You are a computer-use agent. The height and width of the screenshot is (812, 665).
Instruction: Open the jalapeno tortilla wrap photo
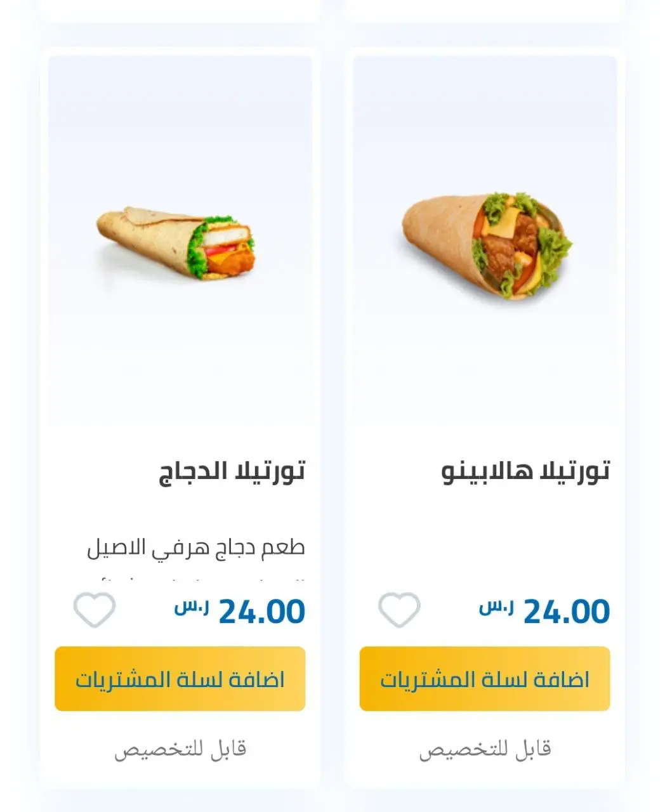pos(487,247)
